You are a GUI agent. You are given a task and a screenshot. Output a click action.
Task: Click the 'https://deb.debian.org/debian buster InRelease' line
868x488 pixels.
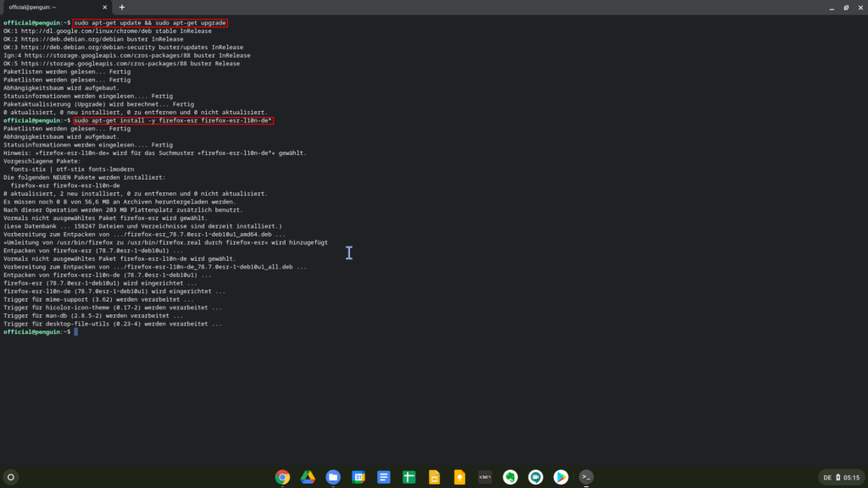93,39
